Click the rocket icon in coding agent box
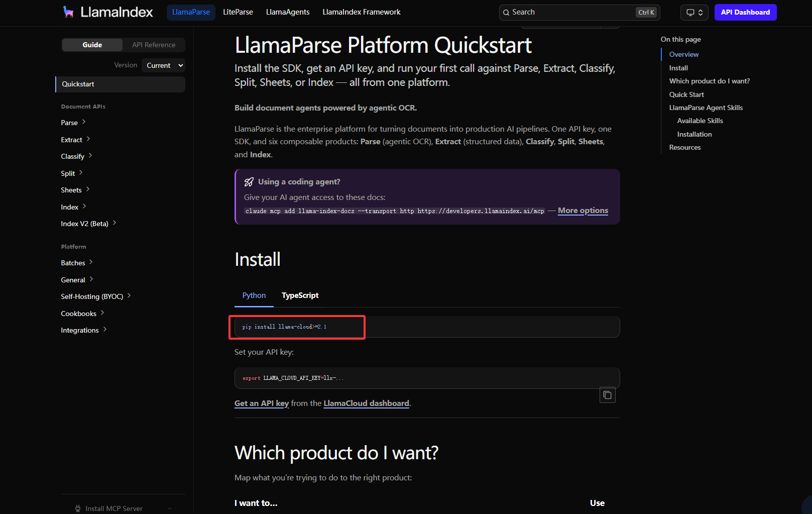812x514 pixels. click(249, 182)
